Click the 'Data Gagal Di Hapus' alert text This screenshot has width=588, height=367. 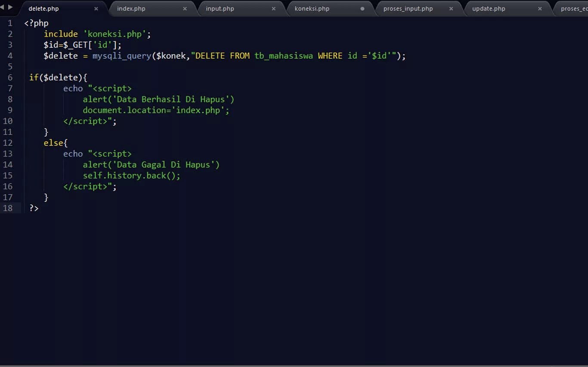(x=164, y=165)
